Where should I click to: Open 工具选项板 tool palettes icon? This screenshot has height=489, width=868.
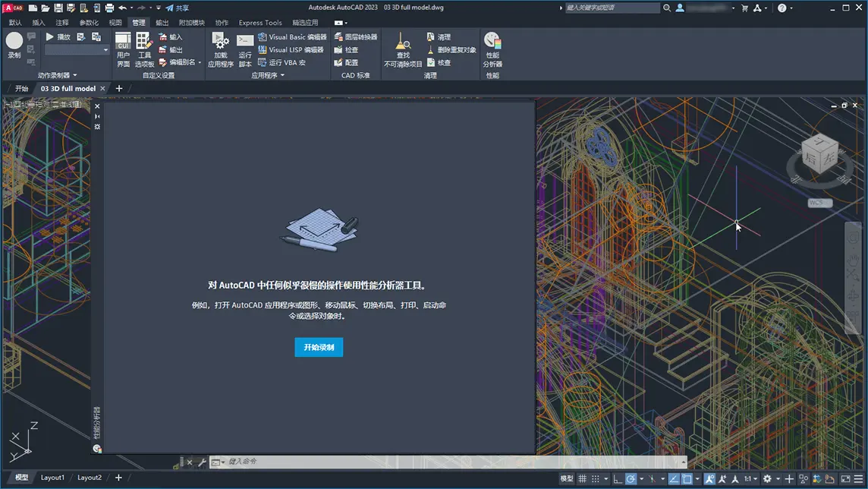(144, 49)
